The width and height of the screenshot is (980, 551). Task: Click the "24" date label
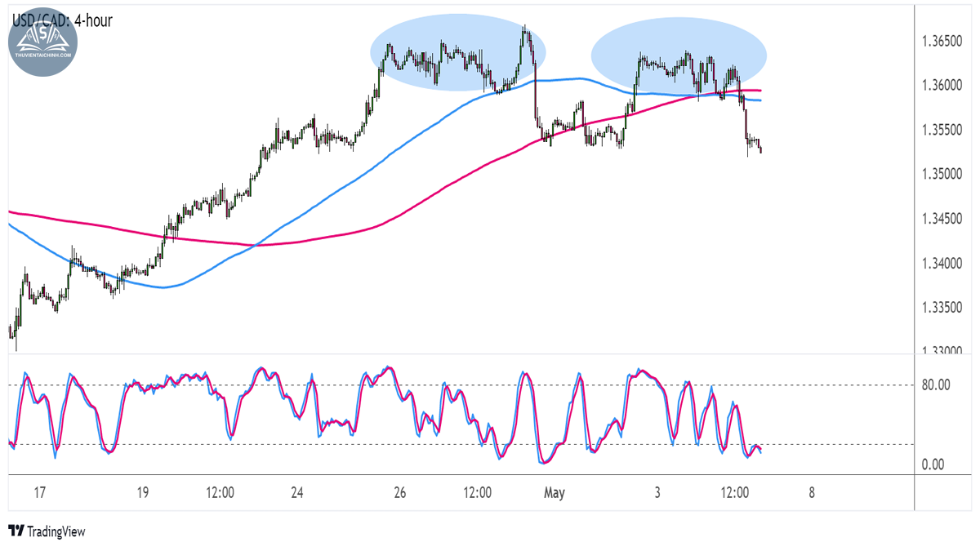coord(297,493)
